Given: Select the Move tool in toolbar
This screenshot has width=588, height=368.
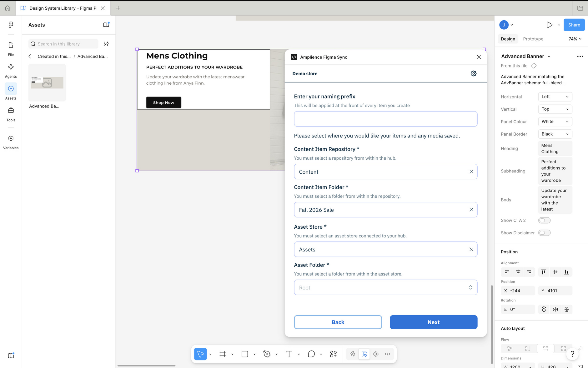Looking at the screenshot, I should (200, 354).
